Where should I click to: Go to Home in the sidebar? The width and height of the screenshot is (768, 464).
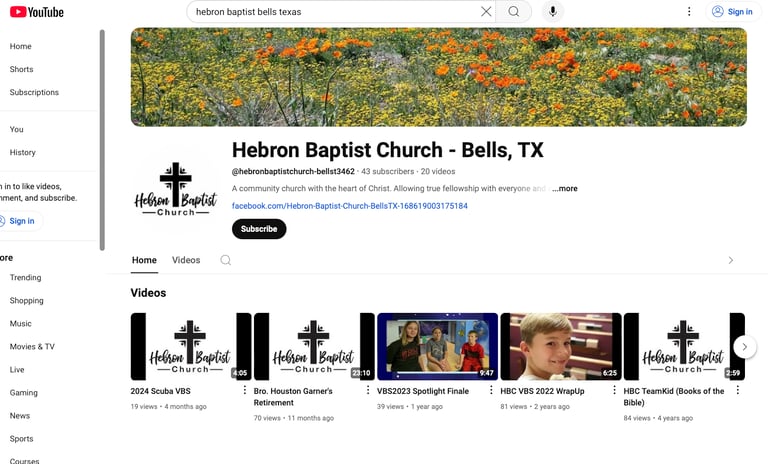point(21,46)
